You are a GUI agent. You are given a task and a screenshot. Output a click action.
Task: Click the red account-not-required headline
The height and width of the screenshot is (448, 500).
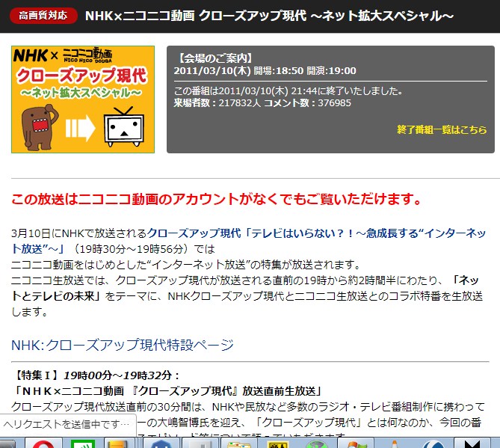217,200
